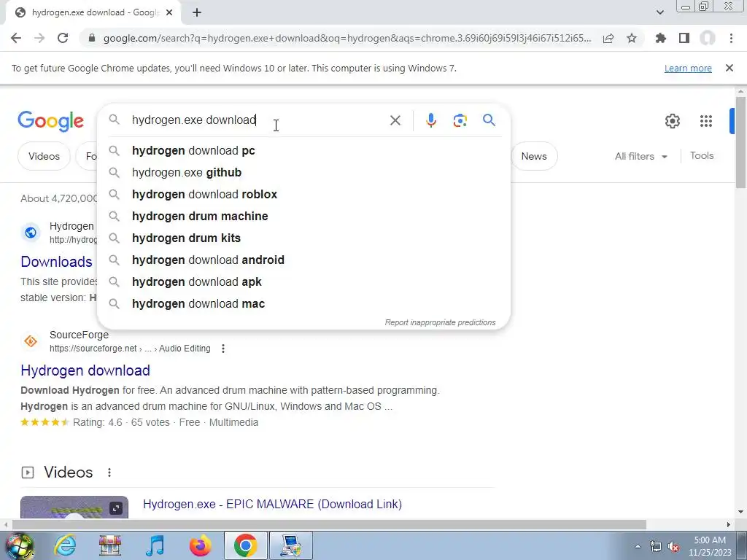Click the Chrome forward arrow
Screen dimensions: 747x560
(x=39, y=38)
